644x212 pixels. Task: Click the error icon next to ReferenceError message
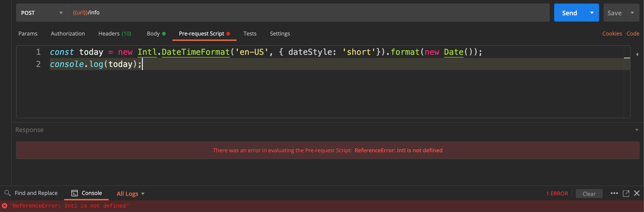point(4,206)
